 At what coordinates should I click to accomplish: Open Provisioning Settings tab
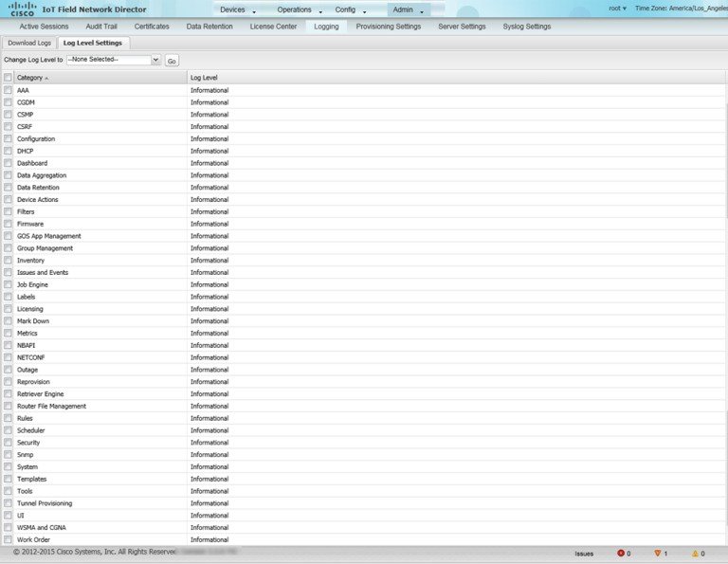(x=389, y=27)
